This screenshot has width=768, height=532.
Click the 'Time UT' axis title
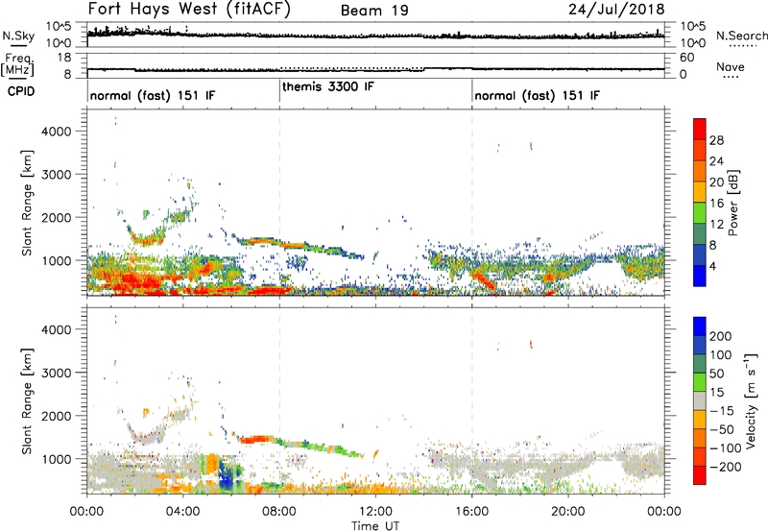[x=375, y=525]
